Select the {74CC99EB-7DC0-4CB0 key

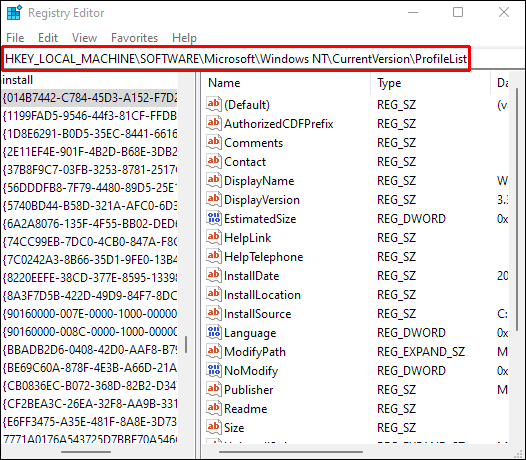[89, 242]
